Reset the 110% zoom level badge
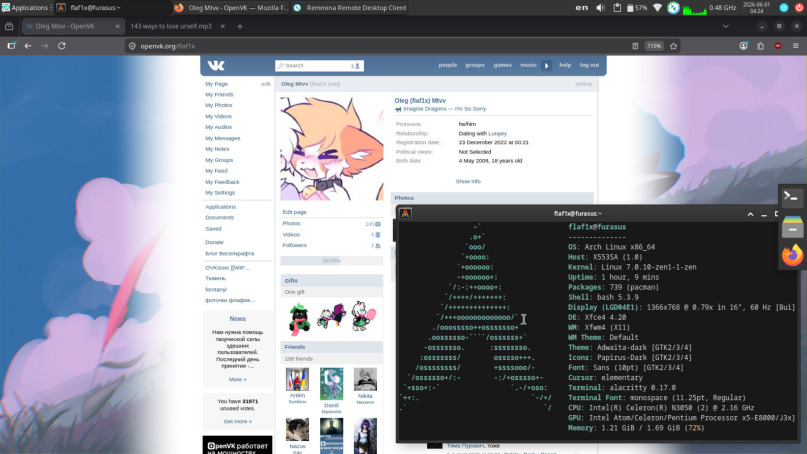The height and width of the screenshot is (454, 807). (x=654, y=46)
